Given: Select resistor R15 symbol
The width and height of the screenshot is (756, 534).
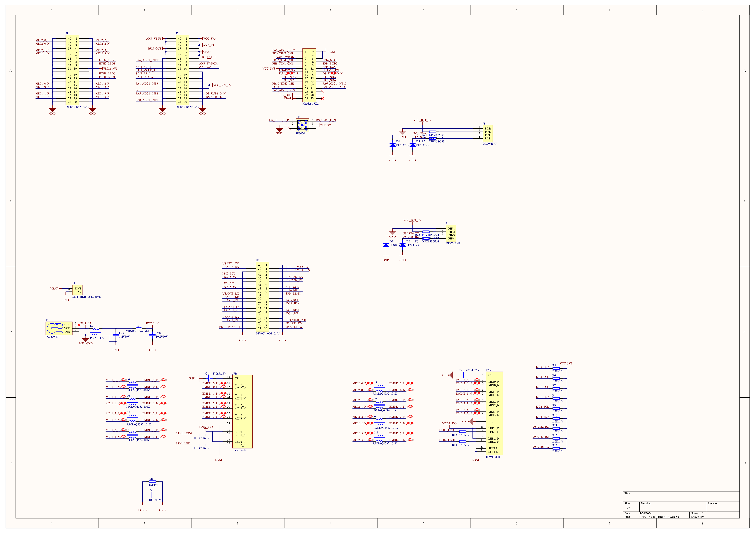Looking at the screenshot, I should pyautogui.click(x=152, y=482).
